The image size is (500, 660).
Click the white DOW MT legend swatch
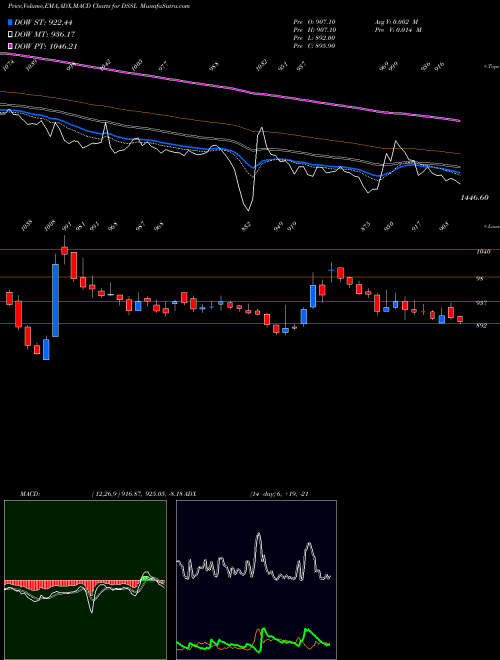(x=10, y=34)
